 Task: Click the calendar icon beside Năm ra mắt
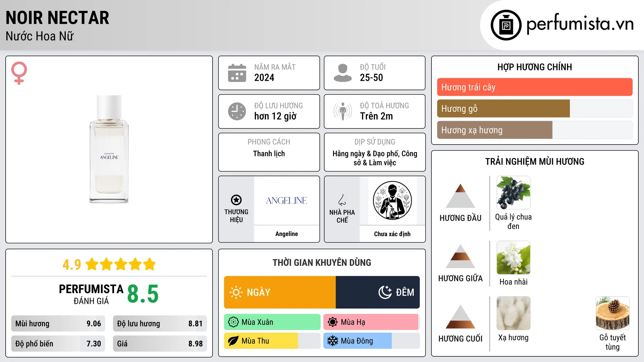(x=237, y=73)
